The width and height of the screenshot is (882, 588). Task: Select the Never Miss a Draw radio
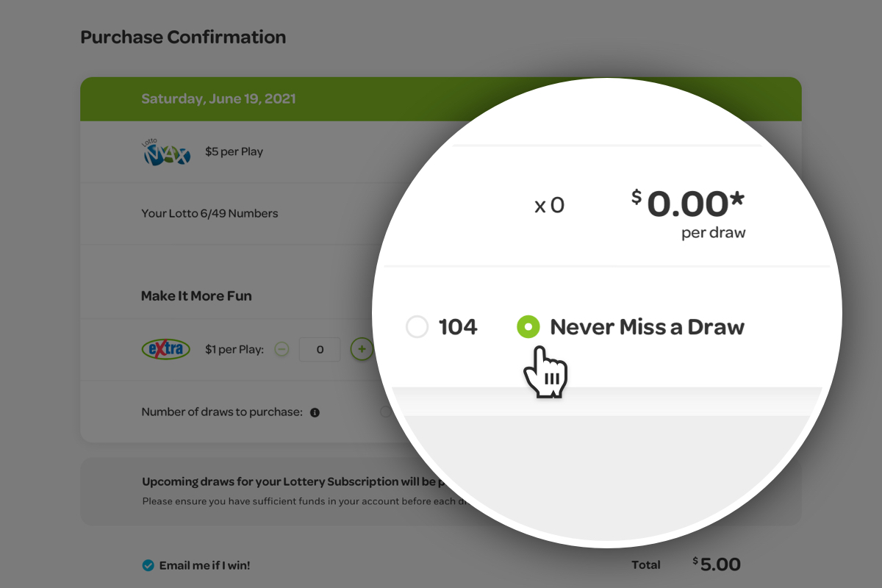pos(528,327)
